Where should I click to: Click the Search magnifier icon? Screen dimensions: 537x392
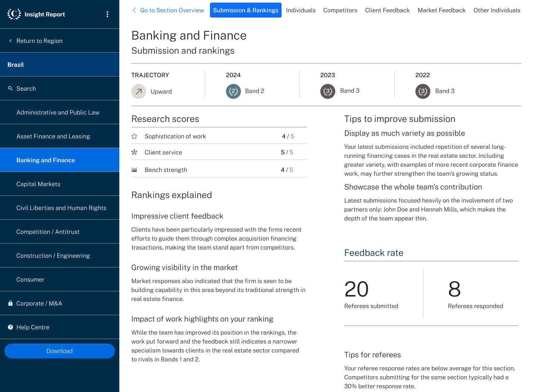tap(11, 88)
